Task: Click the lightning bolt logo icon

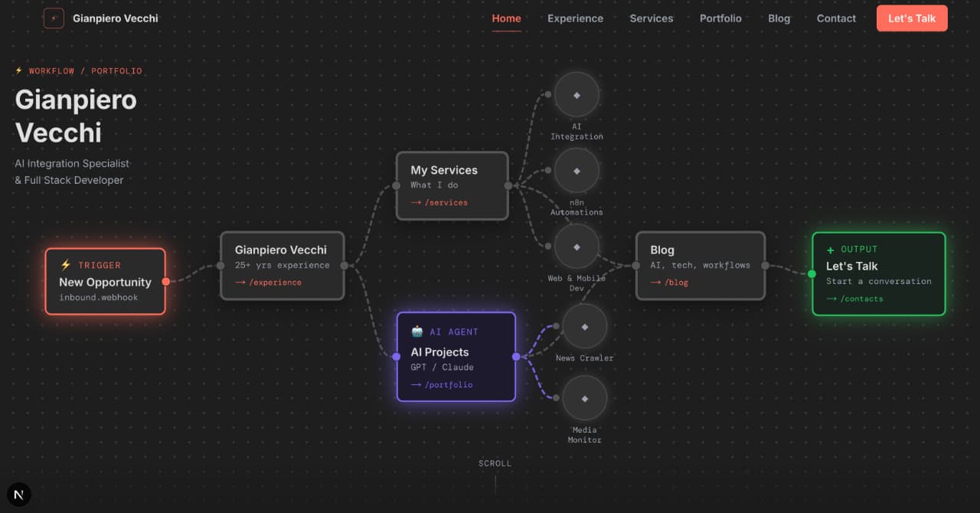Action: coord(54,18)
